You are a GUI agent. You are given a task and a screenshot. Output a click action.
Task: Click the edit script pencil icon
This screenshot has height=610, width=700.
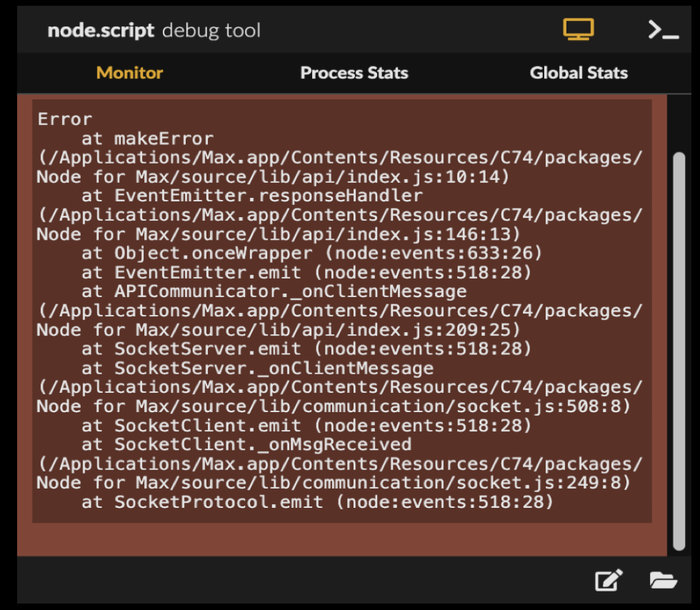click(x=609, y=580)
